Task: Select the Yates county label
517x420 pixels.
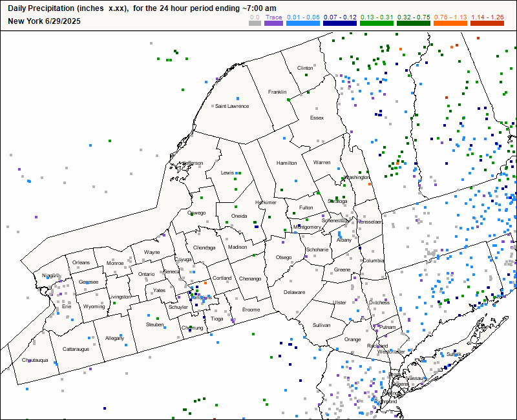Action: tap(159, 290)
